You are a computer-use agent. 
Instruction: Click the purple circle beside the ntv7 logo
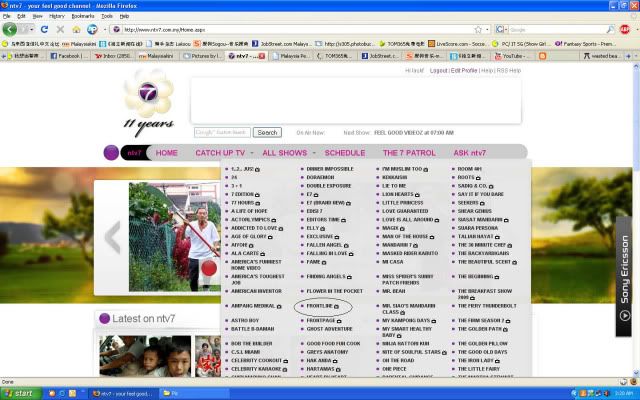[x=111, y=153]
